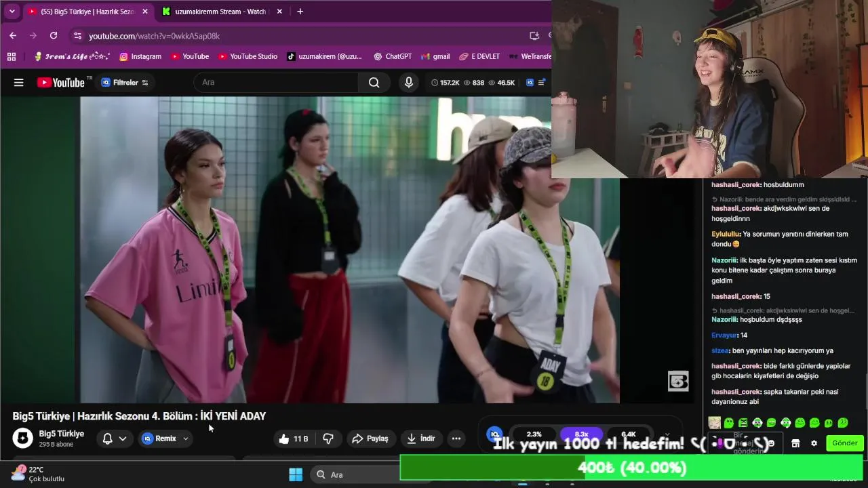Click the İndir download button
Viewport: 868px width, 488px height.
pyautogui.click(x=420, y=439)
